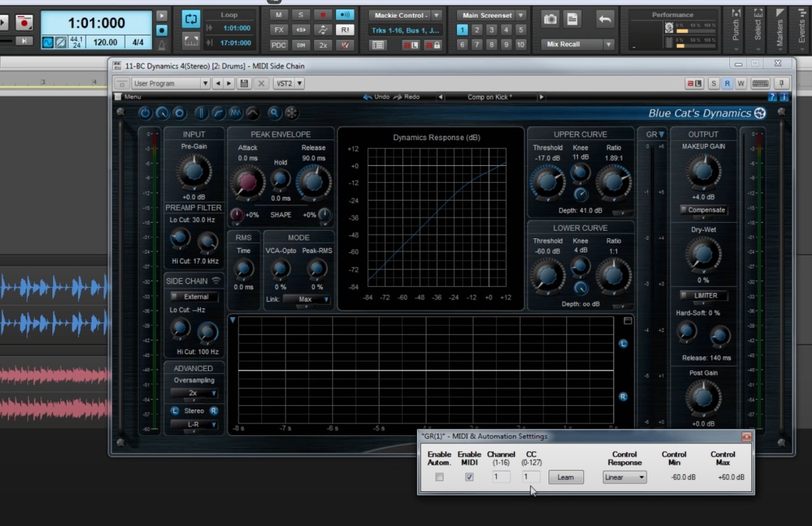The width and height of the screenshot is (812, 526).
Task: Toggle the W automation write button in the plugin header
Action: (x=740, y=83)
